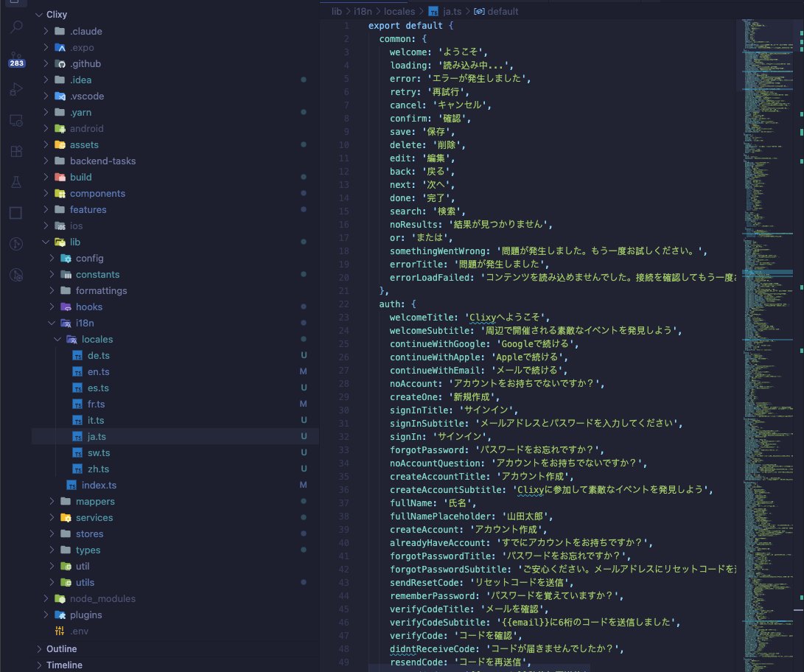The height and width of the screenshot is (672, 804).
Task: Open Source Control with the 283 badge
Action: (x=16, y=60)
